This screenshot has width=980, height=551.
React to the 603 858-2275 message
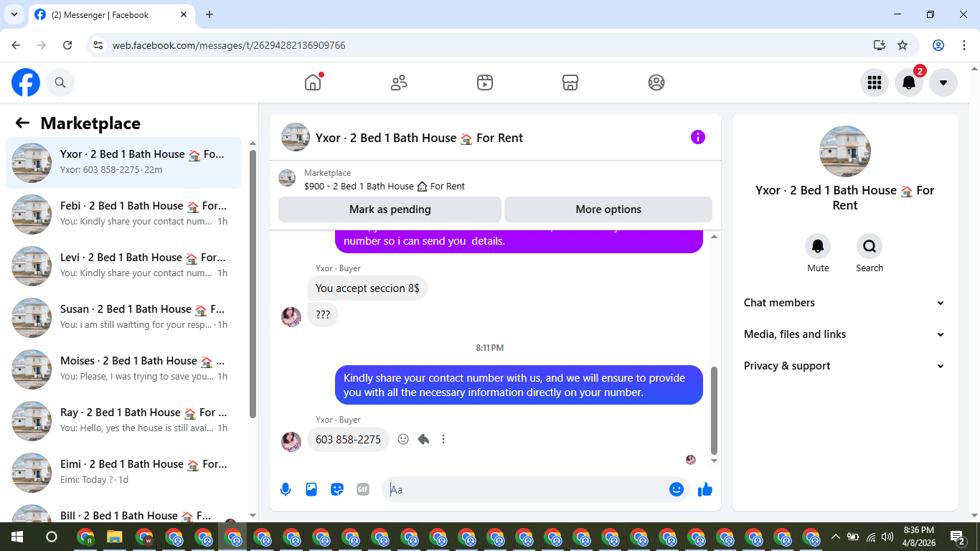point(403,439)
